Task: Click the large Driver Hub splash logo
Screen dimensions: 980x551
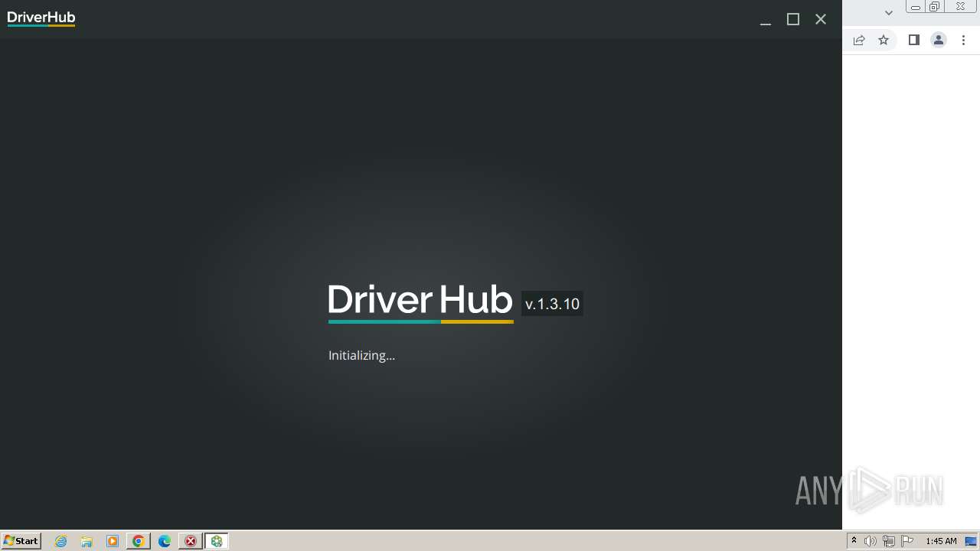Action: 420,302
